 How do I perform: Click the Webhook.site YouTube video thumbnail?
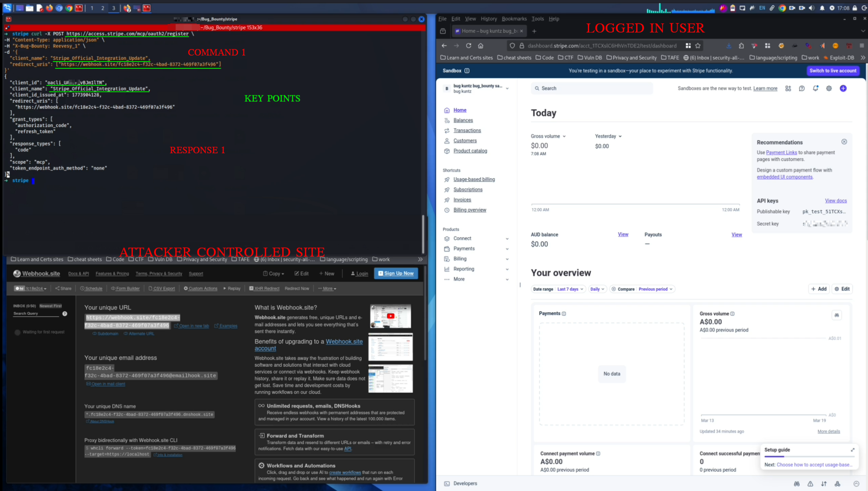[x=390, y=316]
